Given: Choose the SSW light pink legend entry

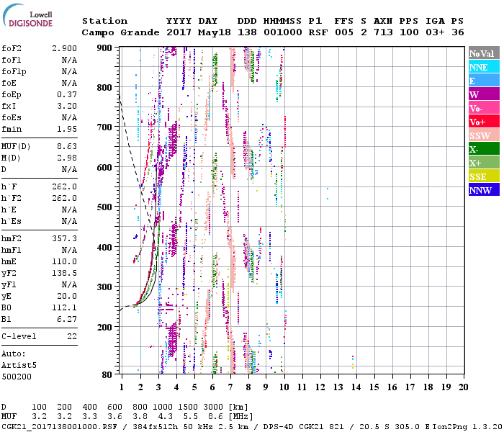Looking at the screenshot, I should 482,135.
